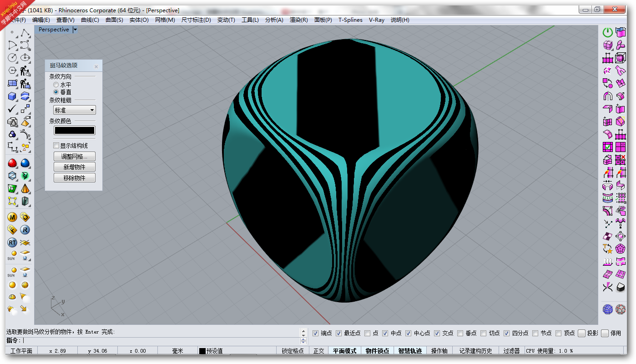Click 记录建构历史 in the status bar
636x364 pixels.
click(x=475, y=351)
